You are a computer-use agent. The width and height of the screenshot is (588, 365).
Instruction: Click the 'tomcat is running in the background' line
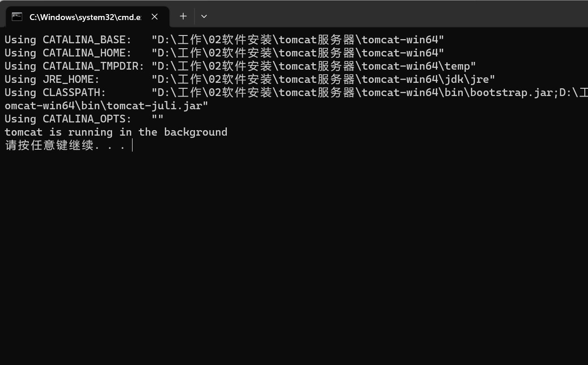[x=116, y=132]
